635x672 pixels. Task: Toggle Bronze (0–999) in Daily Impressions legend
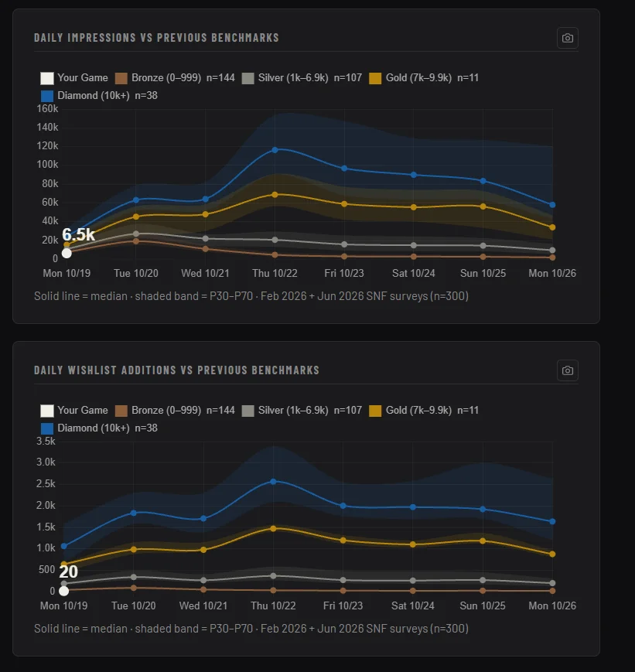click(x=175, y=78)
